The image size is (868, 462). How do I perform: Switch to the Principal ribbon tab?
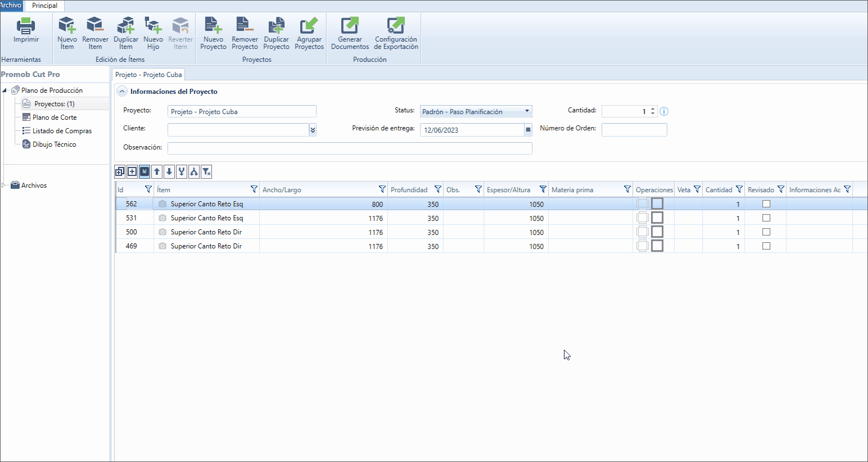click(x=44, y=6)
